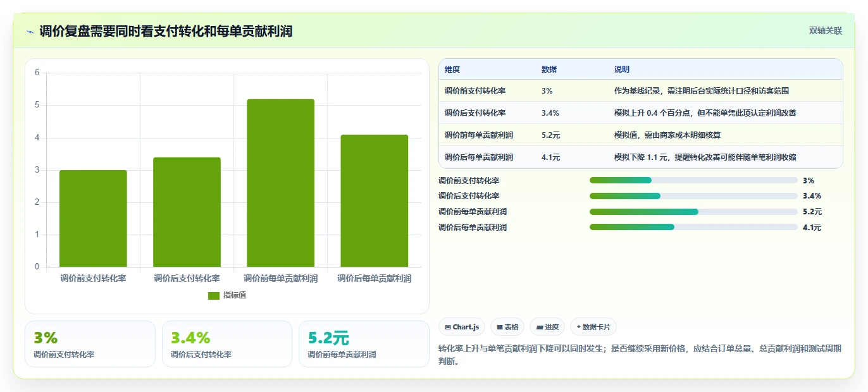Open the 3% 调价前支付转化率 data card

pyautogui.click(x=90, y=344)
